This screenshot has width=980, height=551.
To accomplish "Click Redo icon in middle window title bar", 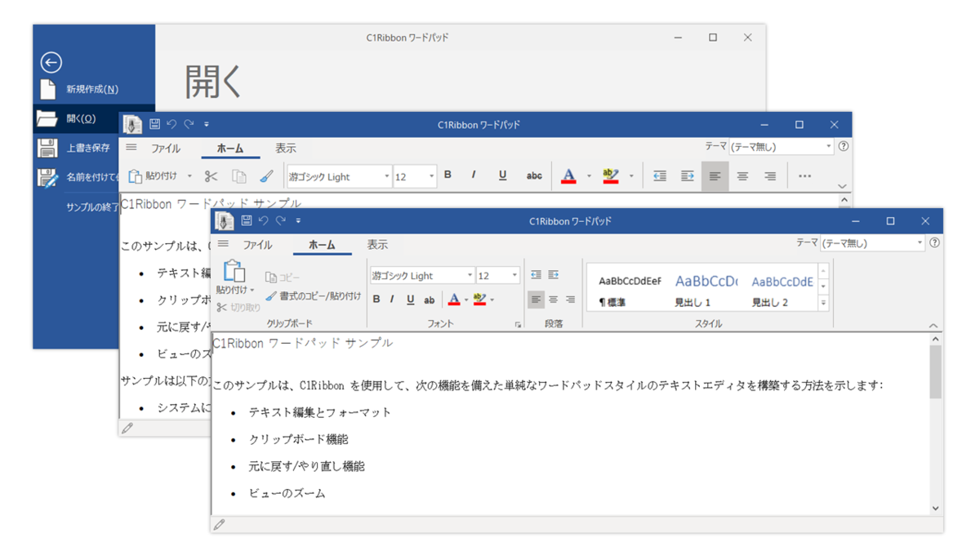I will point(189,125).
